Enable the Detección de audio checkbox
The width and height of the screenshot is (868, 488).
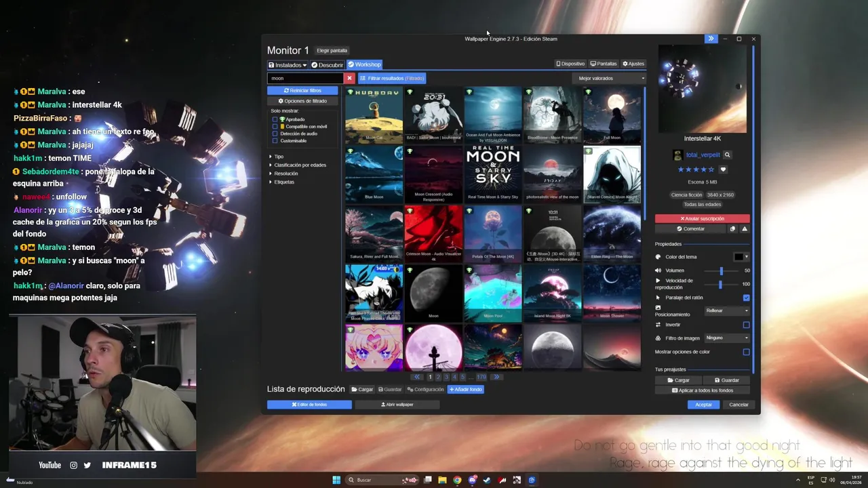tap(275, 134)
